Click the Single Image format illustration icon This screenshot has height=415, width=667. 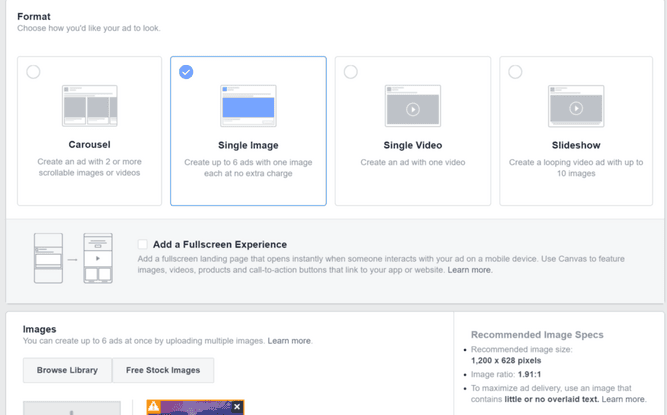tap(248, 105)
